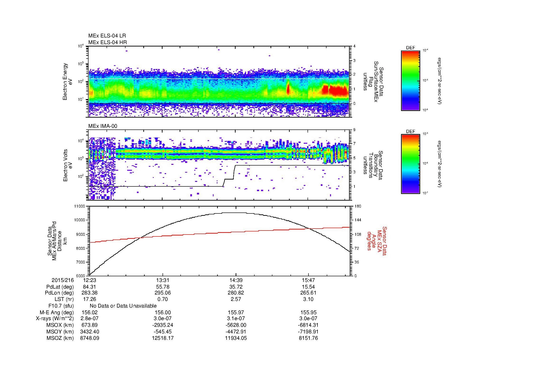Click 'No Data or Data Unavailable' text
The image size is (555, 392).
[x=123, y=306]
